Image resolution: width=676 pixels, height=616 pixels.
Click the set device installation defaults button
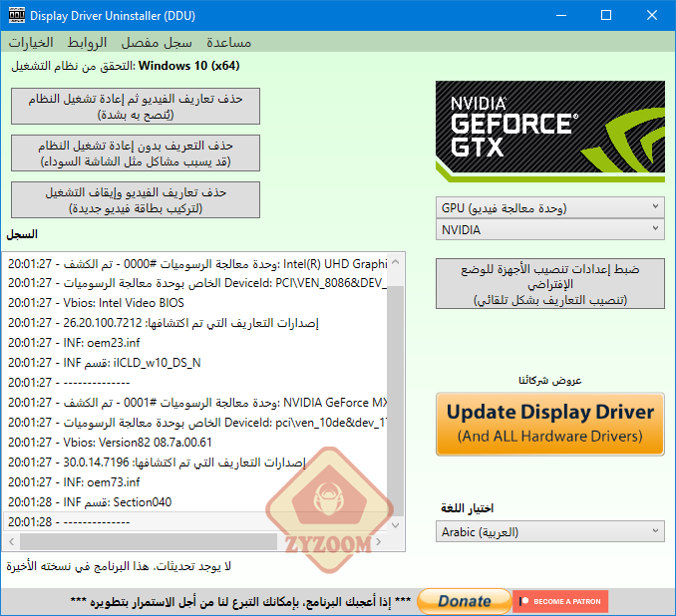(550, 284)
